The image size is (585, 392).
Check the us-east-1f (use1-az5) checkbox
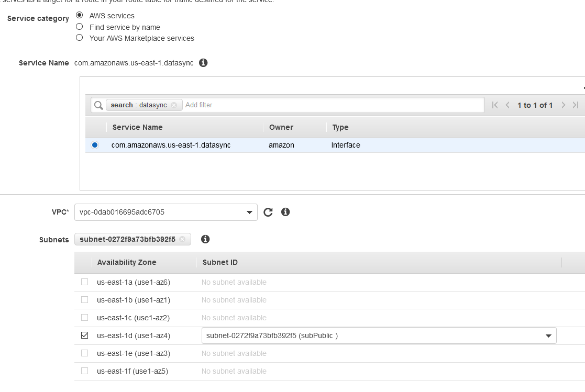pos(85,371)
